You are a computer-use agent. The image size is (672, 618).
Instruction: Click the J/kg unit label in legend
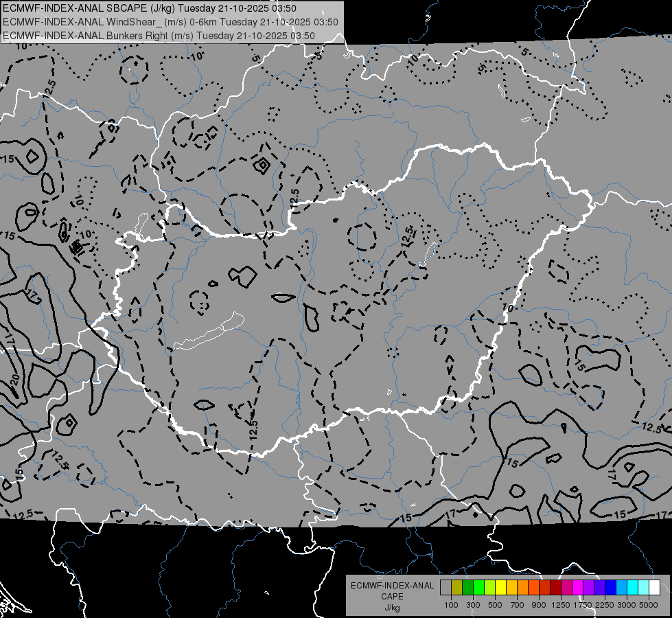(x=392, y=608)
